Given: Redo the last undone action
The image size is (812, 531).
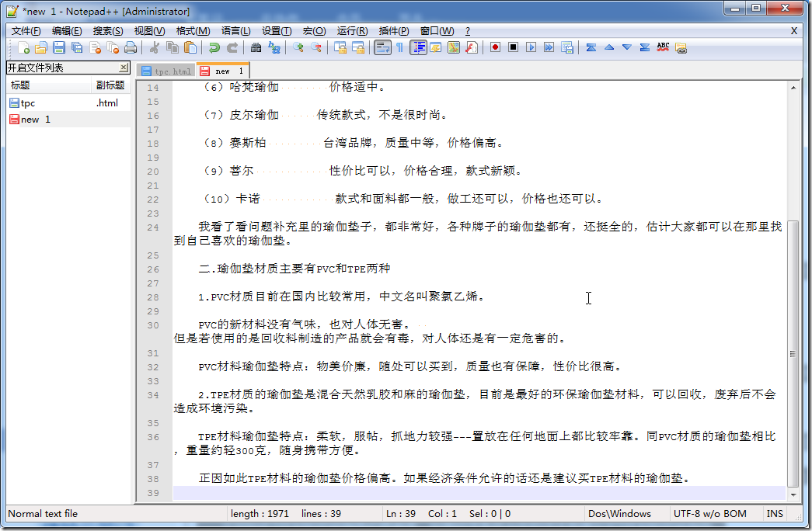Looking at the screenshot, I should [232, 47].
